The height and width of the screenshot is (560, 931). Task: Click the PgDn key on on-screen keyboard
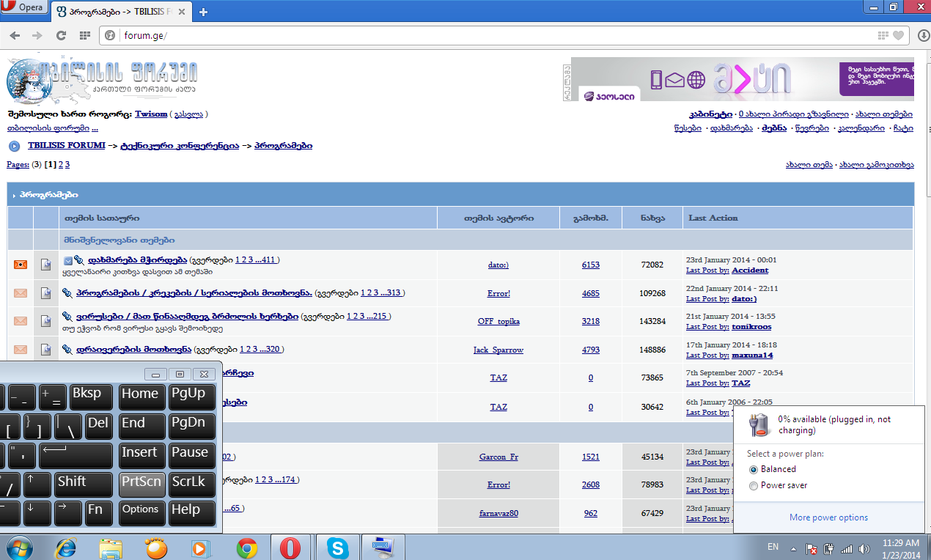pyautogui.click(x=192, y=426)
